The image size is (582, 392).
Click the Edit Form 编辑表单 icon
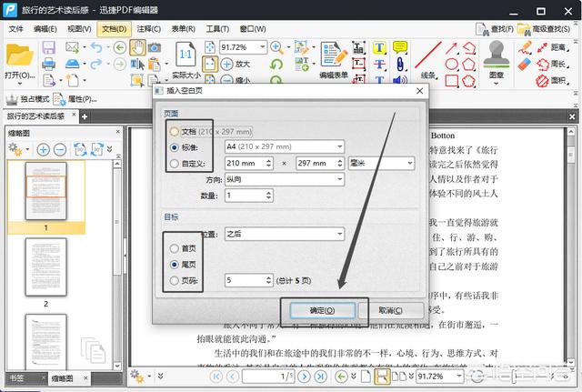(334, 55)
